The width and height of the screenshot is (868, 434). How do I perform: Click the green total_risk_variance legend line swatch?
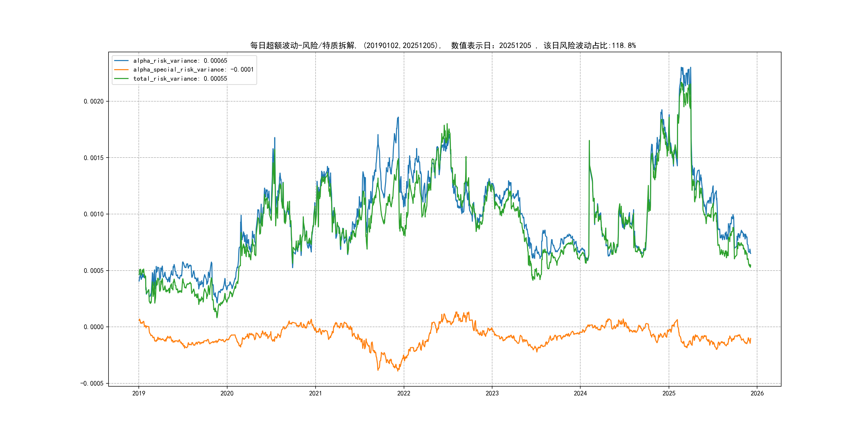121,78
